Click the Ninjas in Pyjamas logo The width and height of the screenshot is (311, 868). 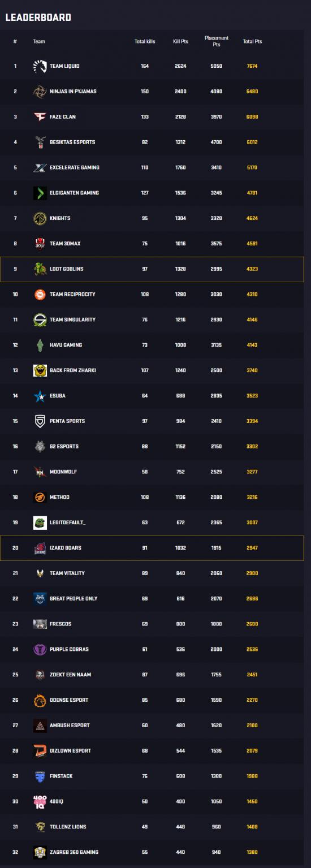coord(40,92)
